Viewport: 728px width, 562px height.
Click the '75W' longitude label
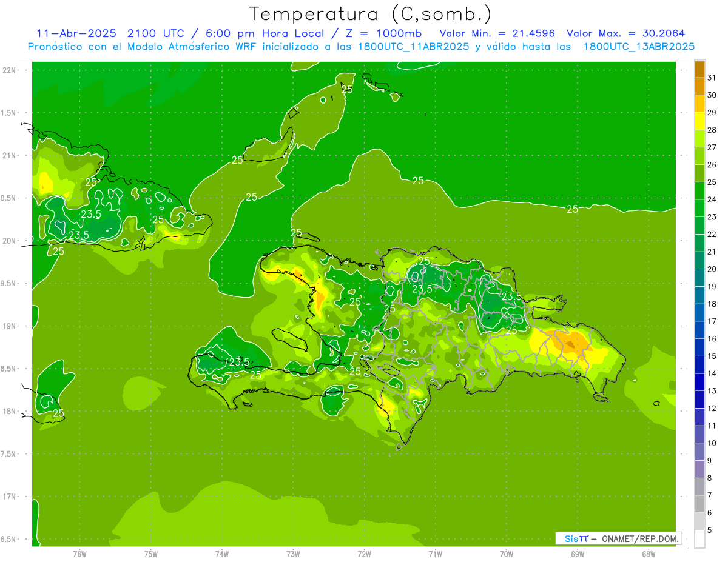coord(151,554)
